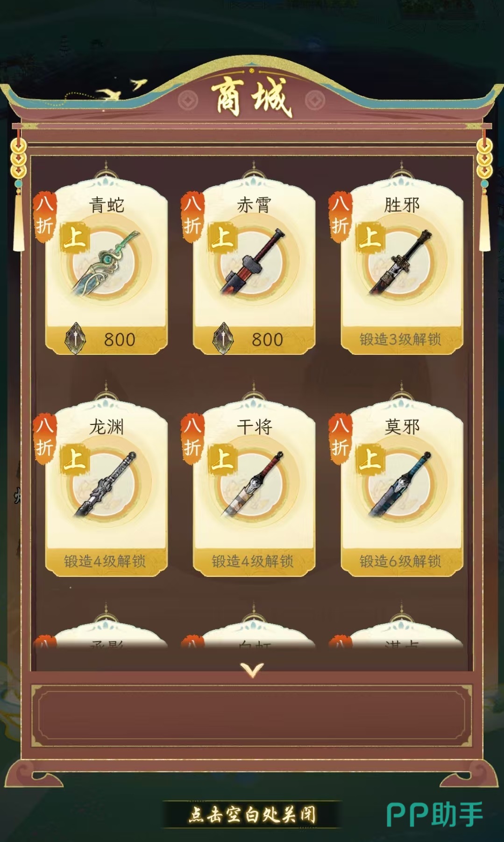Select the 干将 sword icon
504x842 pixels.
253,484
